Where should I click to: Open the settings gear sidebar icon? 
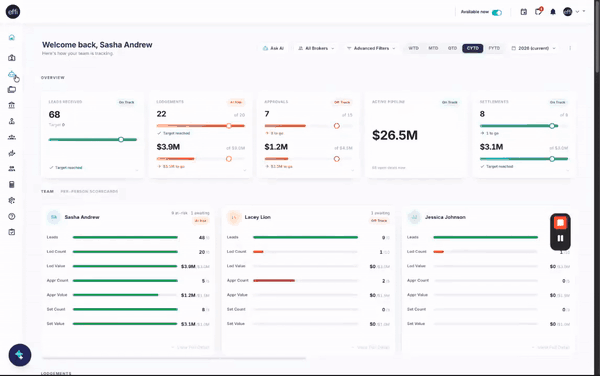(12, 200)
